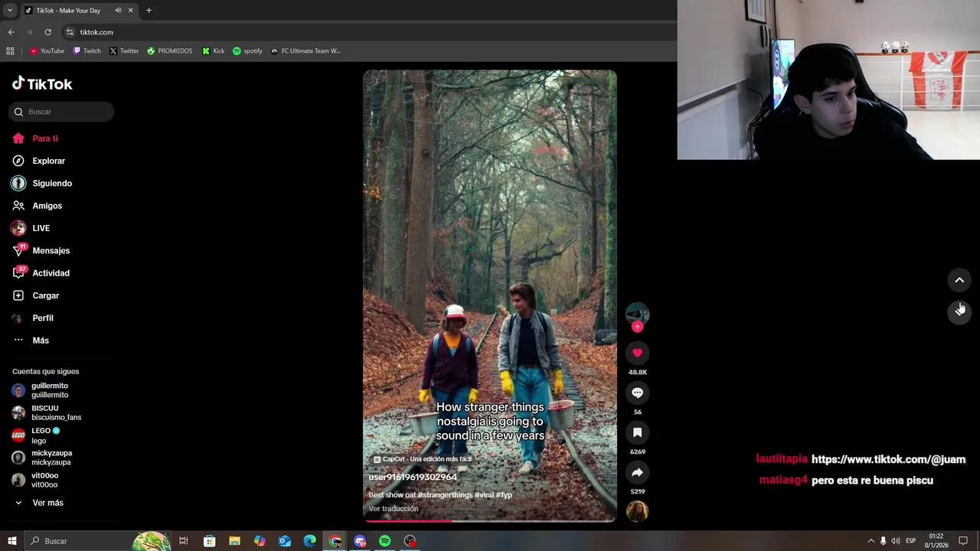This screenshot has height=551, width=980.
Task: Open the creator's profile avatar beside the video
Action: [x=637, y=313]
